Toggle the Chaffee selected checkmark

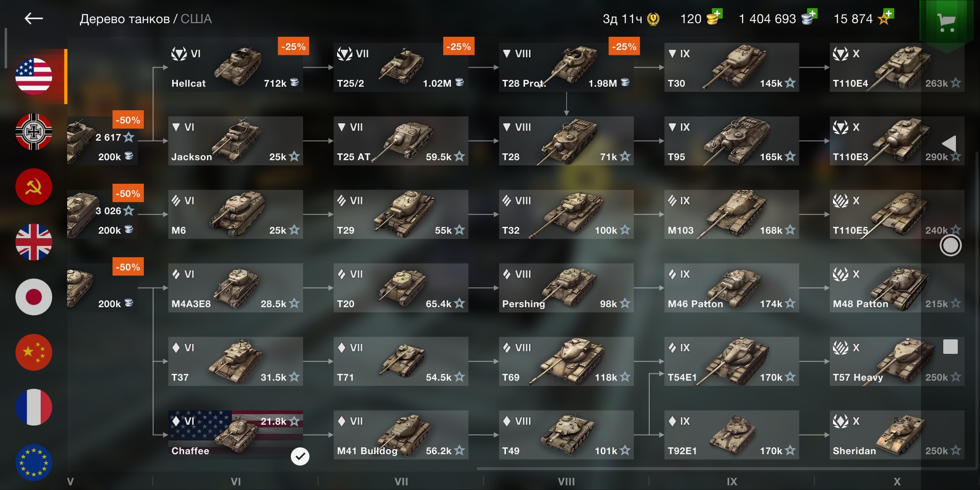[300, 456]
